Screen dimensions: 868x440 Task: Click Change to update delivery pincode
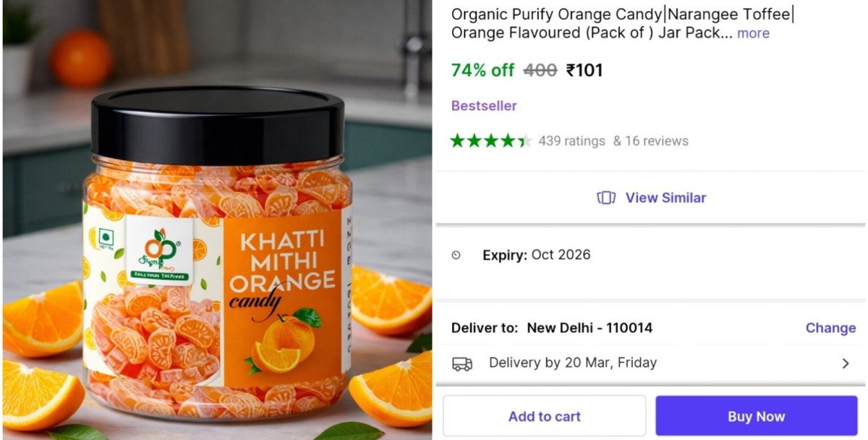(x=830, y=328)
